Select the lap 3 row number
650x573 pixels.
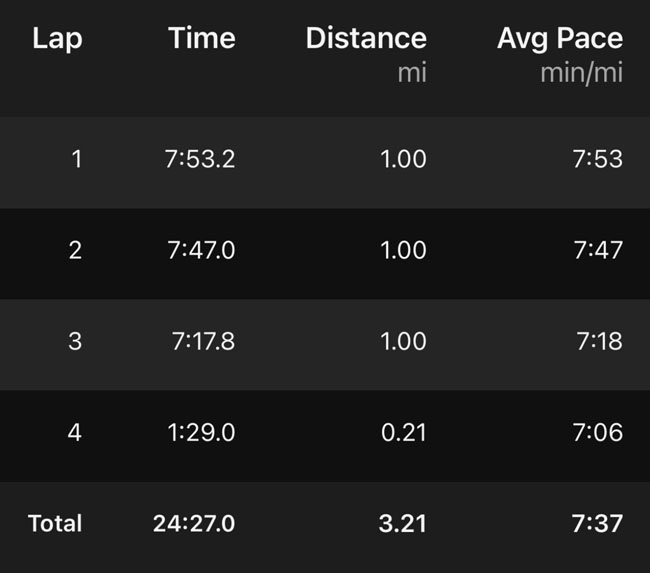tap(75, 341)
